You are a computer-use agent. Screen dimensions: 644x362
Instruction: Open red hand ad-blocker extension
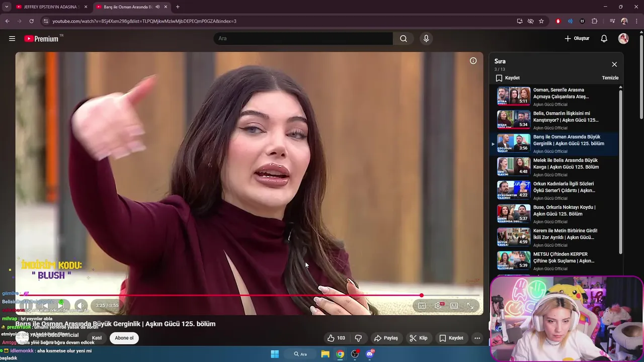pyautogui.click(x=558, y=21)
